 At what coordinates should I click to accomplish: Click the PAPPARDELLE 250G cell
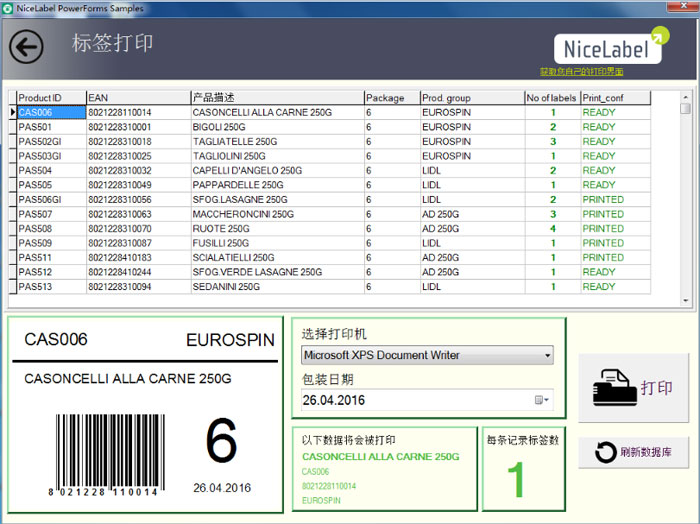(x=278, y=185)
